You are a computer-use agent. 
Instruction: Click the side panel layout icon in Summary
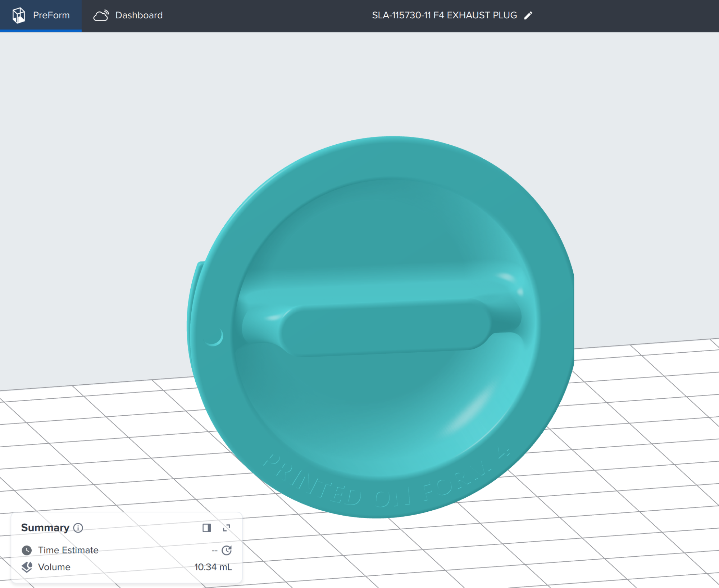pos(206,528)
